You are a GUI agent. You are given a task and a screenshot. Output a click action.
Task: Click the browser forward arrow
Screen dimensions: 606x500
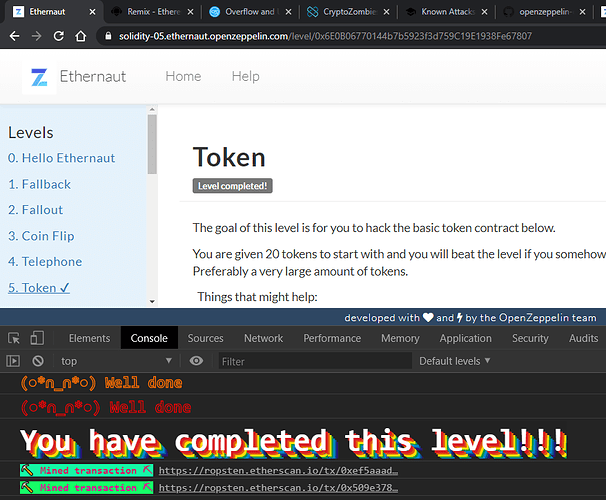coord(36,36)
